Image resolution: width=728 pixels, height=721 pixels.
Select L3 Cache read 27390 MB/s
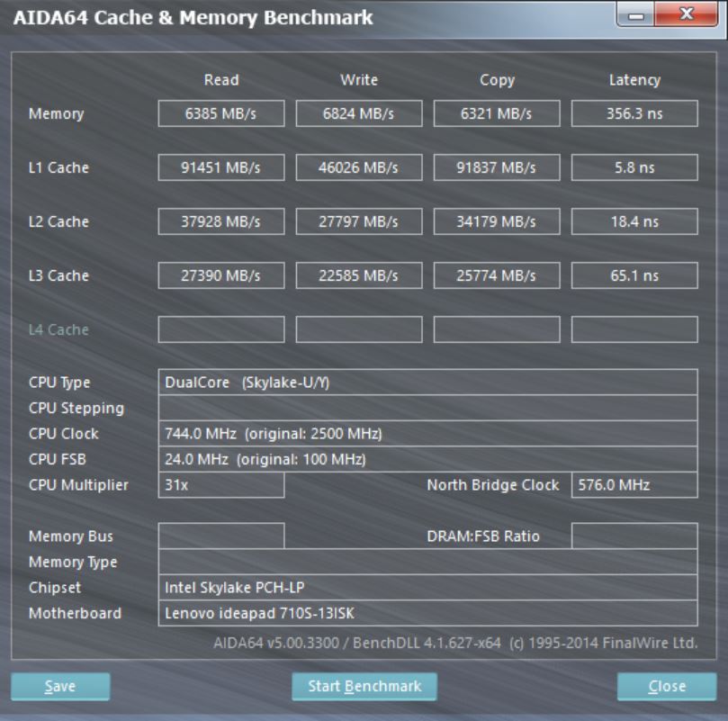click(221, 275)
